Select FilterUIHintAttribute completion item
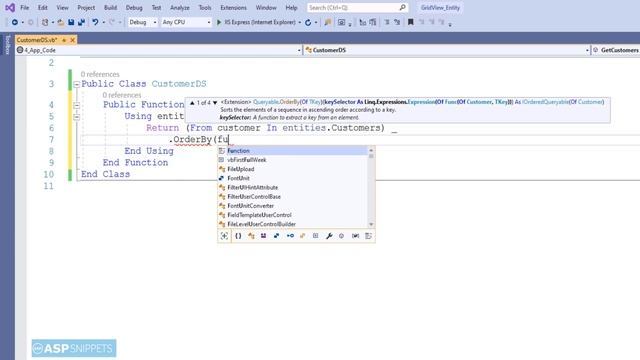This screenshot has height=360, width=640. coord(293,187)
